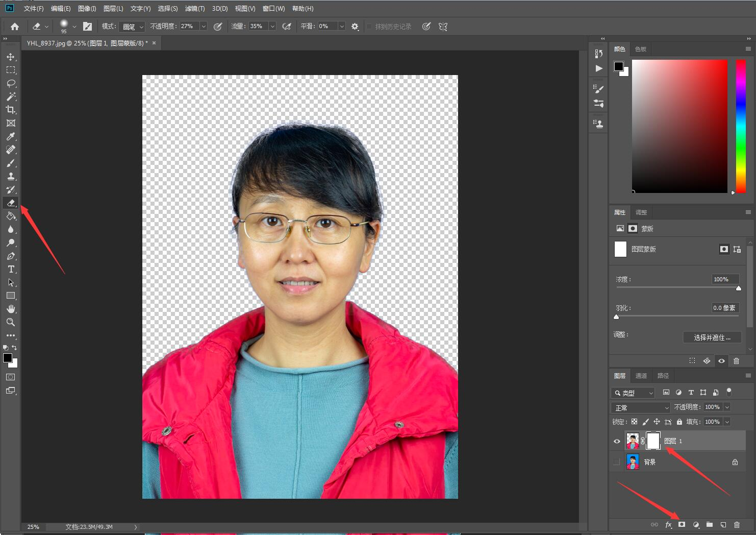This screenshot has height=535, width=756.
Task: Select the Crop tool
Action: click(x=11, y=110)
